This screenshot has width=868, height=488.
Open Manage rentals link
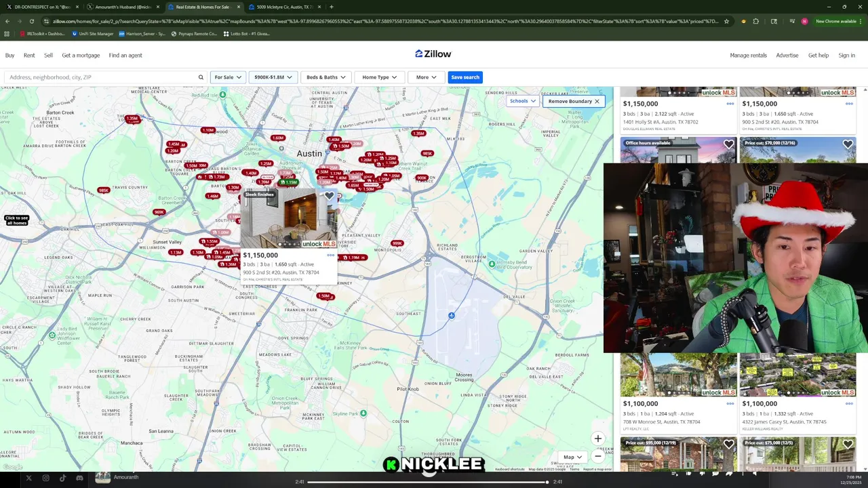pyautogui.click(x=748, y=56)
